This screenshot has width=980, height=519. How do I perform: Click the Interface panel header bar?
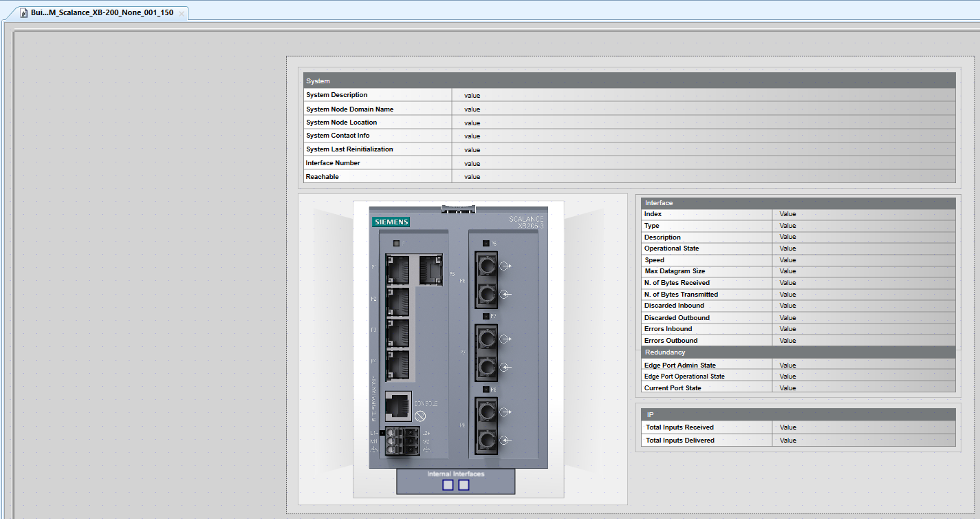point(798,203)
